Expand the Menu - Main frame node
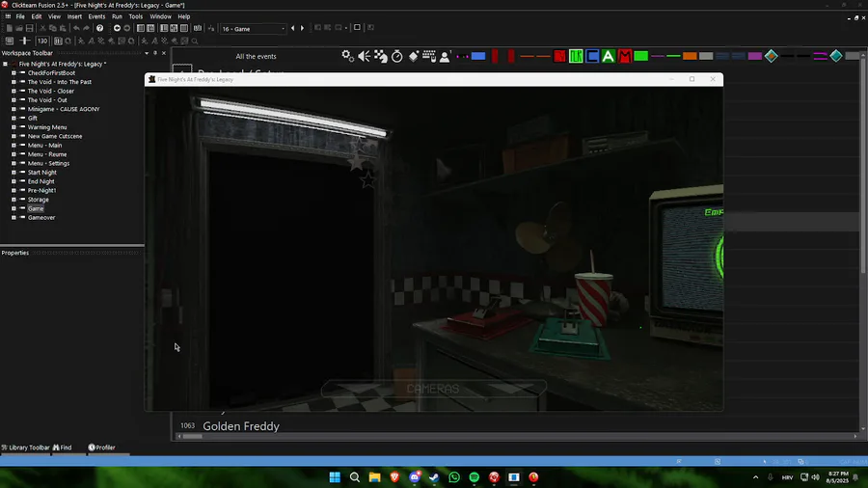Viewport: 868px width, 488px height. (14, 146)
